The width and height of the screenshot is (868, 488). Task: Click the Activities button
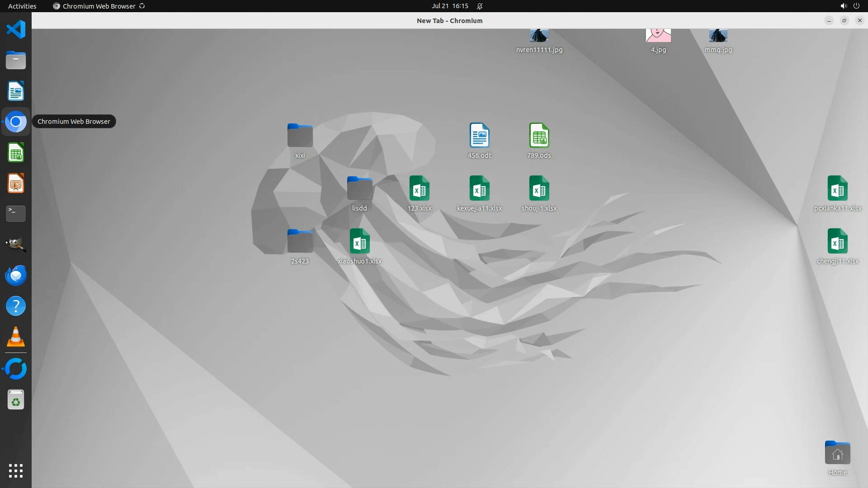pyautogui.click(x=22, y=6)
